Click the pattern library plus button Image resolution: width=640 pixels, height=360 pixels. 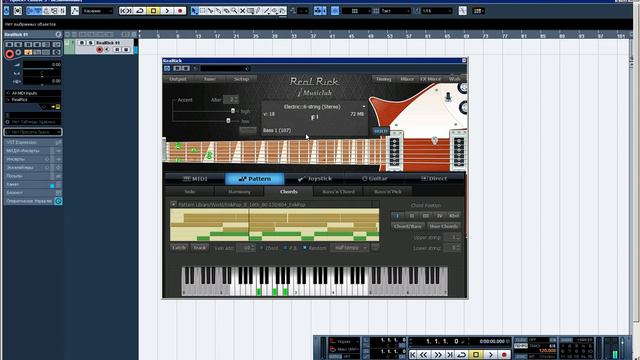173,204
